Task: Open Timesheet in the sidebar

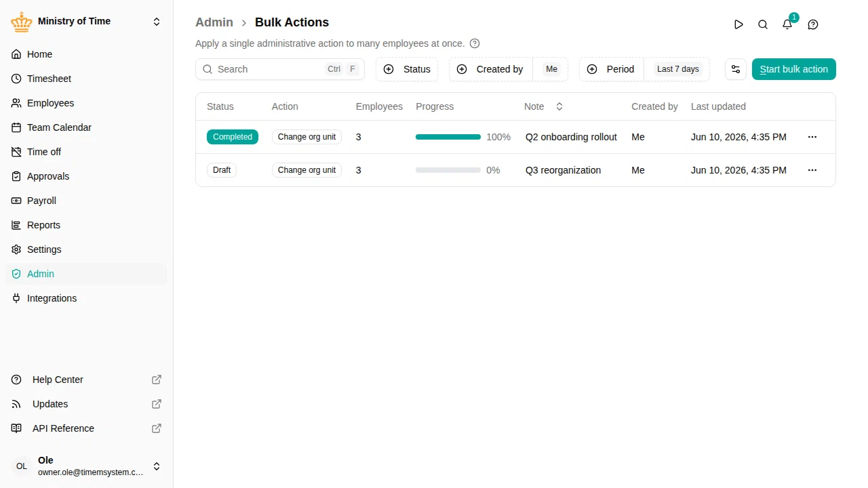Action: [87, 79]
